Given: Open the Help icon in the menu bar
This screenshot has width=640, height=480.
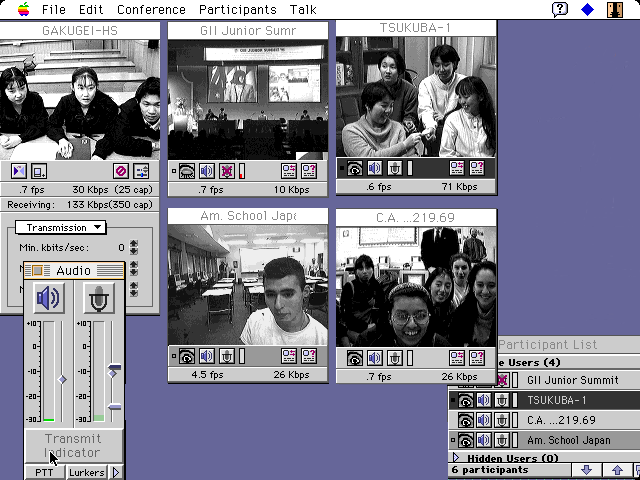Looking at the screenshot, I should [560, 9].
